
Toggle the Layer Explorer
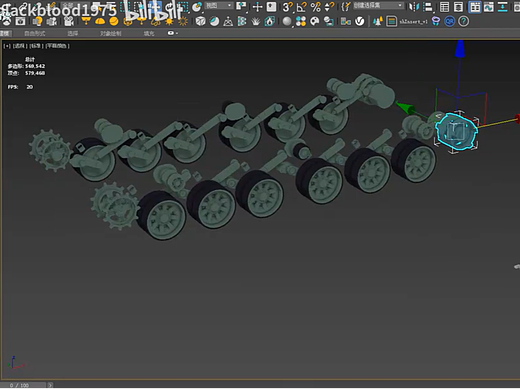coord(458,7)
